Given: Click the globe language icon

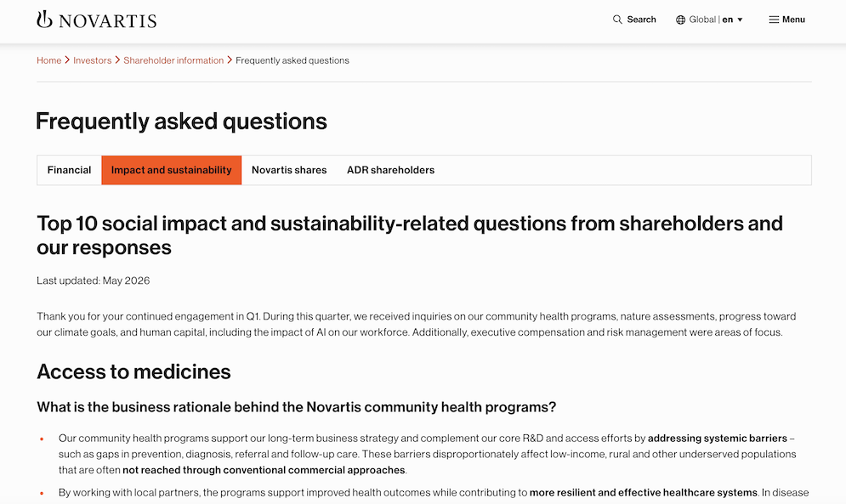Looking at the screenshot, I should click(680, 20).
